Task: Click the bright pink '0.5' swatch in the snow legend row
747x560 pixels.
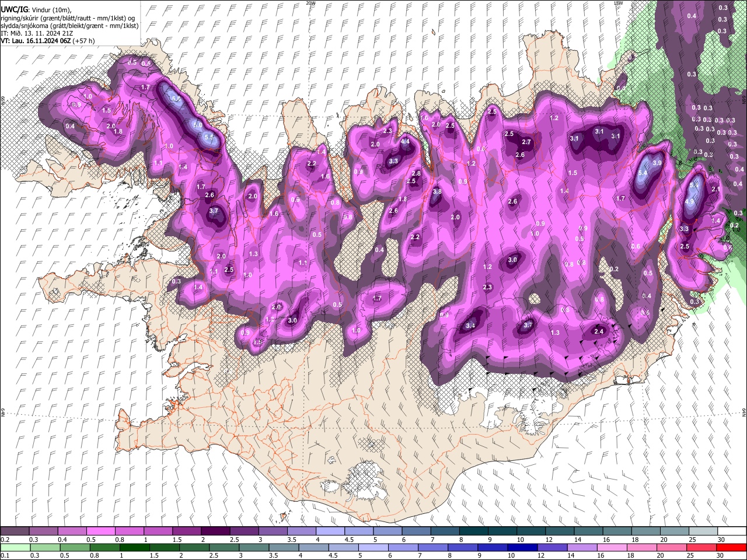Action: click(x=100, y=531)
